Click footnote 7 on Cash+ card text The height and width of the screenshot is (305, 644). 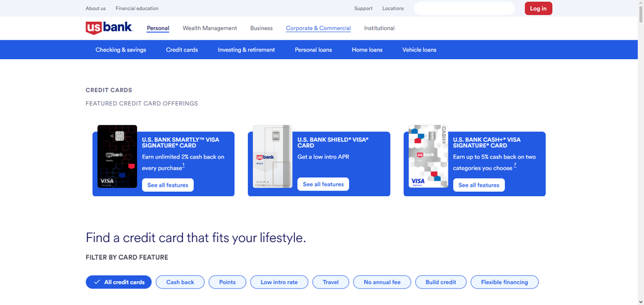click(x=514, y=165)
